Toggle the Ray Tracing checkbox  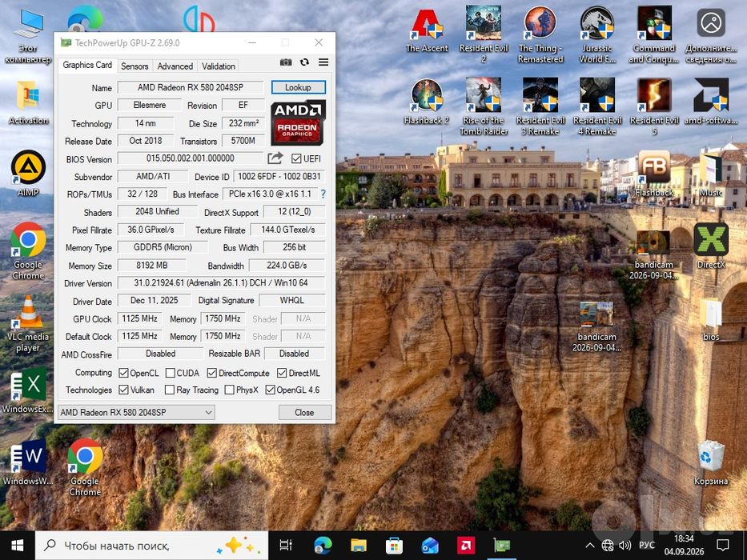tap(169, 390)
